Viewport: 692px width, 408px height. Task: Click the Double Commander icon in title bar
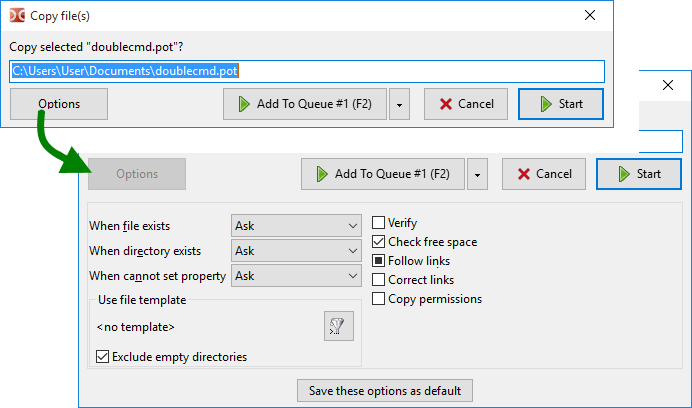pos(17,15)
